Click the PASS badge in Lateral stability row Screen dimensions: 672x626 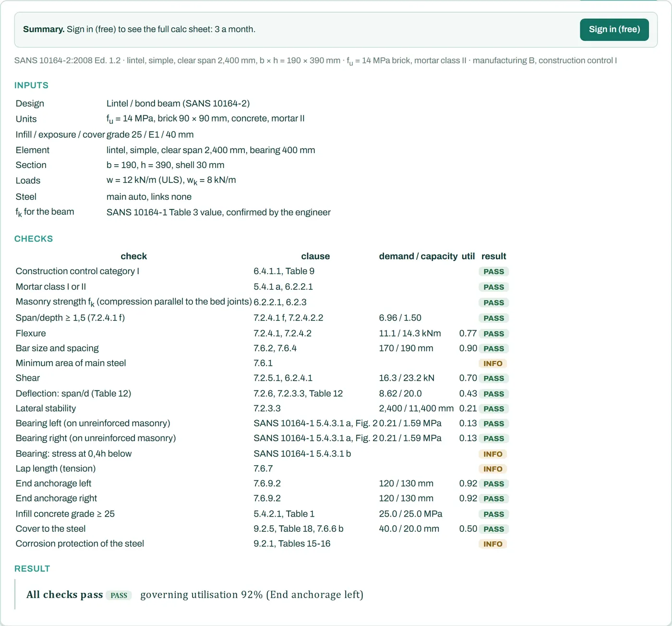(x=493, y=409)
